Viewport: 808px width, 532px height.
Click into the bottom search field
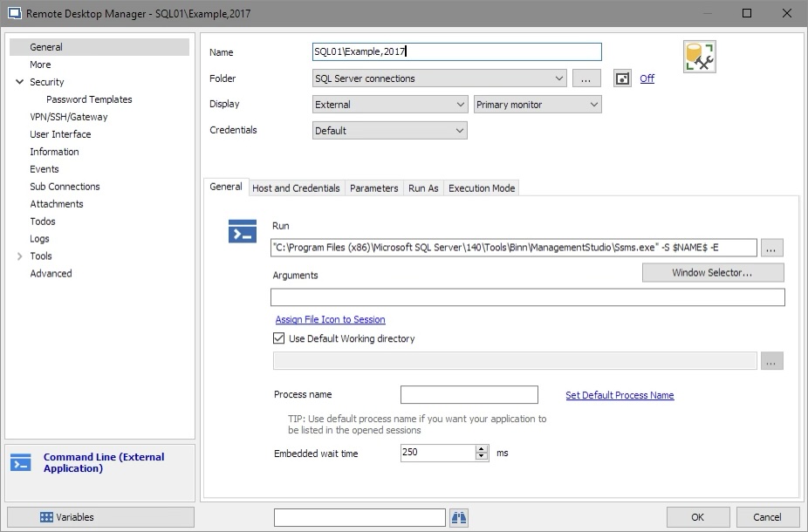pyautogui.click(x=359, y=517)
